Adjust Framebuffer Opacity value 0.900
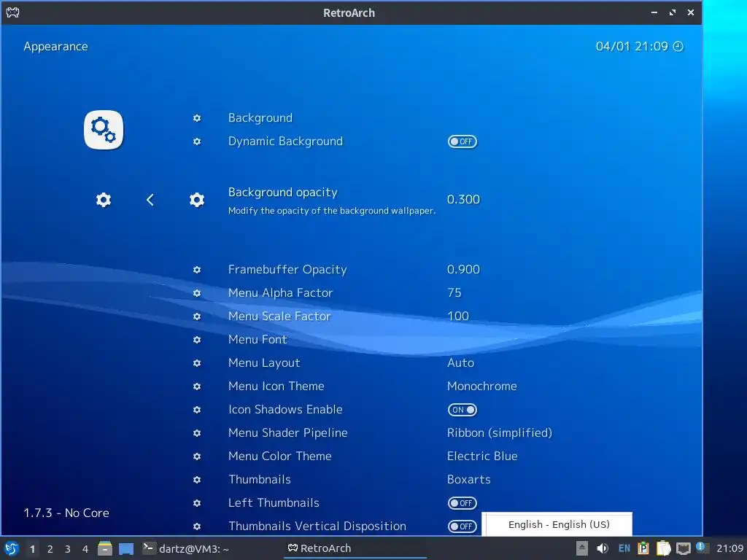This screenshot has height=560, width=747. 463,270
